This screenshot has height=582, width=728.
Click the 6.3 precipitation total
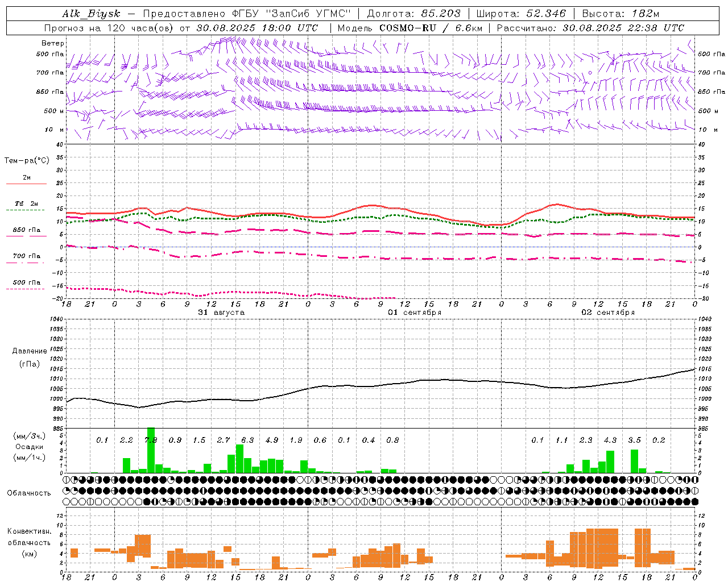click(247, 440)
